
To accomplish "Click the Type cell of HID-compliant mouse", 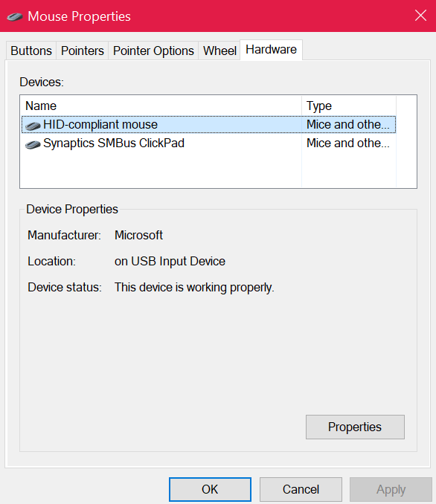I will tap(348, 124).
